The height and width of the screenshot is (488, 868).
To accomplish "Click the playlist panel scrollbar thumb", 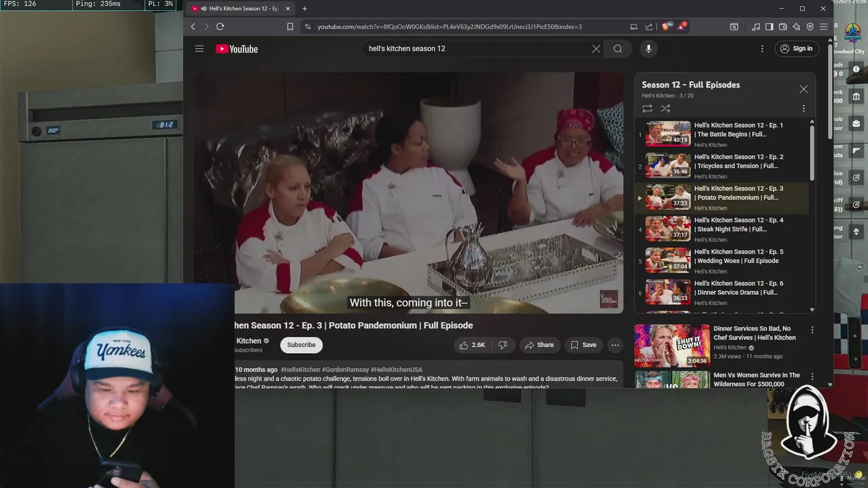I will (x=812, y=153).
